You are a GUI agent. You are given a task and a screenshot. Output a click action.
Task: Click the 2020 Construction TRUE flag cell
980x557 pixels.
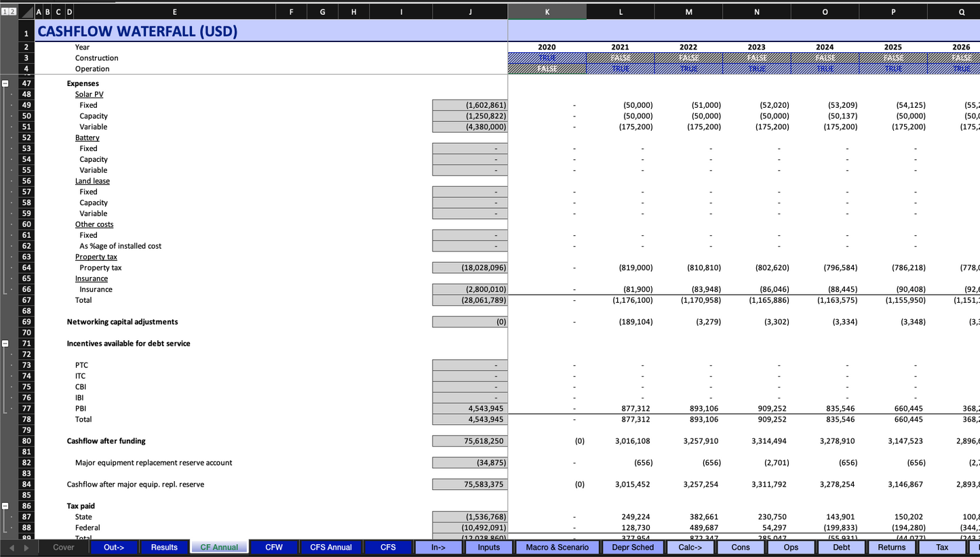[x=547, y=58]
